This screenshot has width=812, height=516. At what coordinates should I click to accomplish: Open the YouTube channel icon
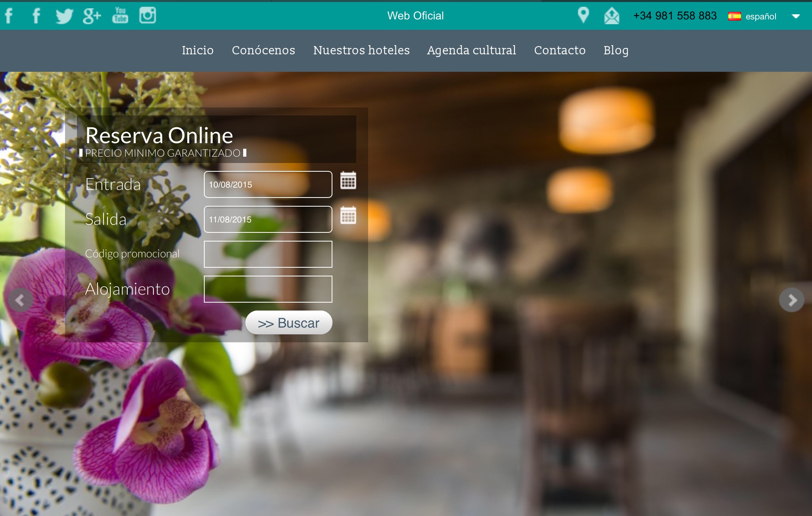point(120,15)
